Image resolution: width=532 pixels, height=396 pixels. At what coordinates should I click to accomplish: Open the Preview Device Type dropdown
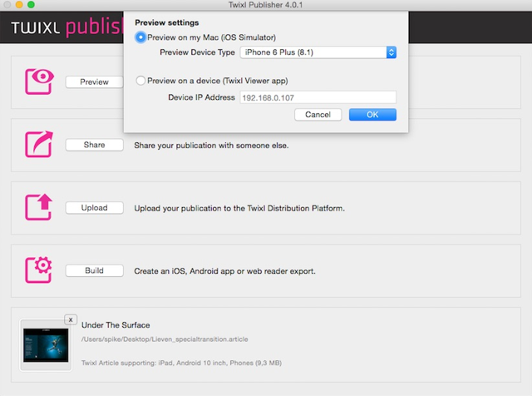pyautogui.click(x=318, y=52)
